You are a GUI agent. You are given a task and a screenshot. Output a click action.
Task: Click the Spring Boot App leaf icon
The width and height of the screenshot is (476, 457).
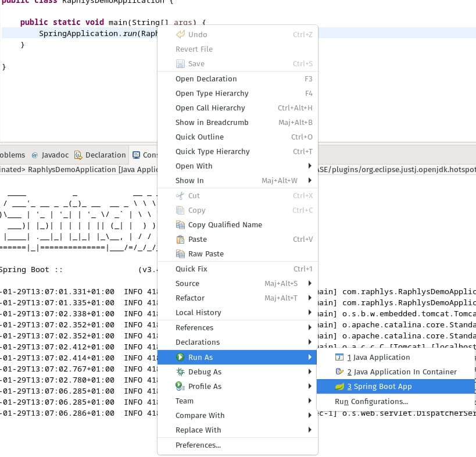340,387
